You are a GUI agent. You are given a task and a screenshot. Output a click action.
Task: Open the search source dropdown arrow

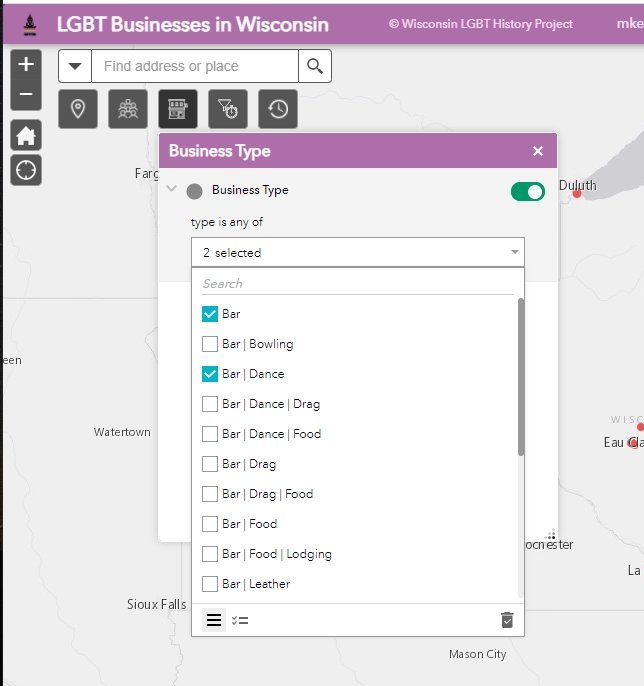[x=75, y=67]
